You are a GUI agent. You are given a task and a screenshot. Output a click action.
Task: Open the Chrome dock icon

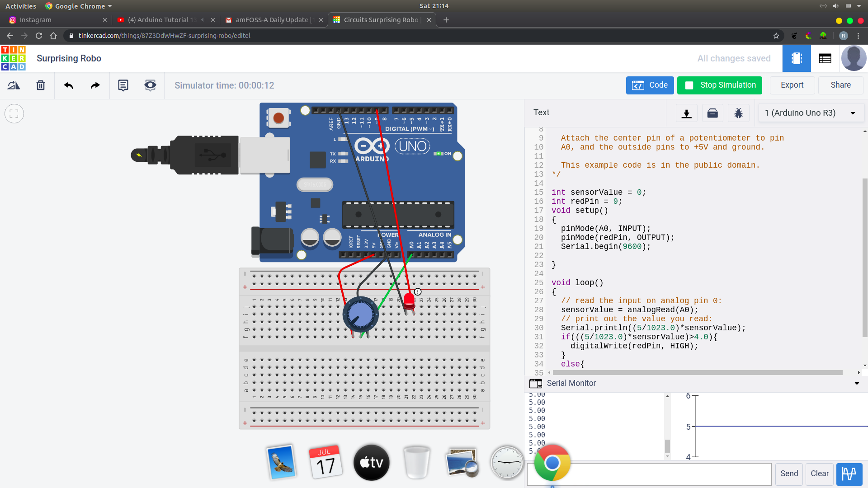point(552,463)
